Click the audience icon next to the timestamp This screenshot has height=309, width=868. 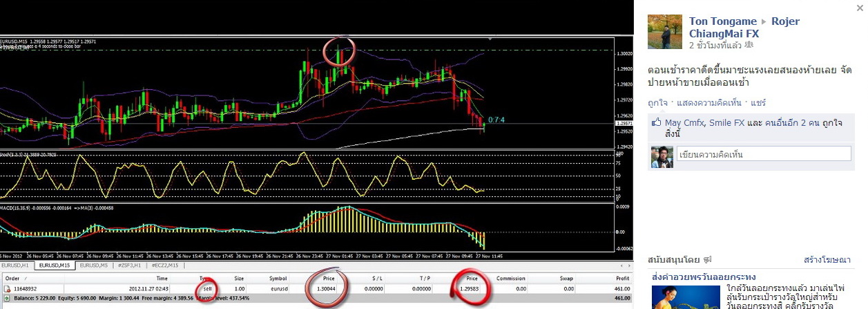pyautogui.click(x=749, y=45)
